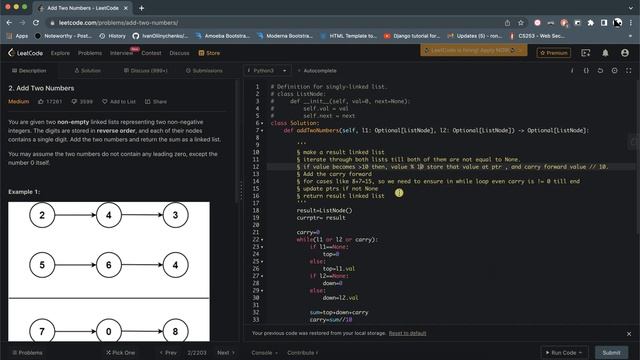Go to Prev problem
Image resolution: width=640 pixels, height=360 pixels.
coord(168,353)
